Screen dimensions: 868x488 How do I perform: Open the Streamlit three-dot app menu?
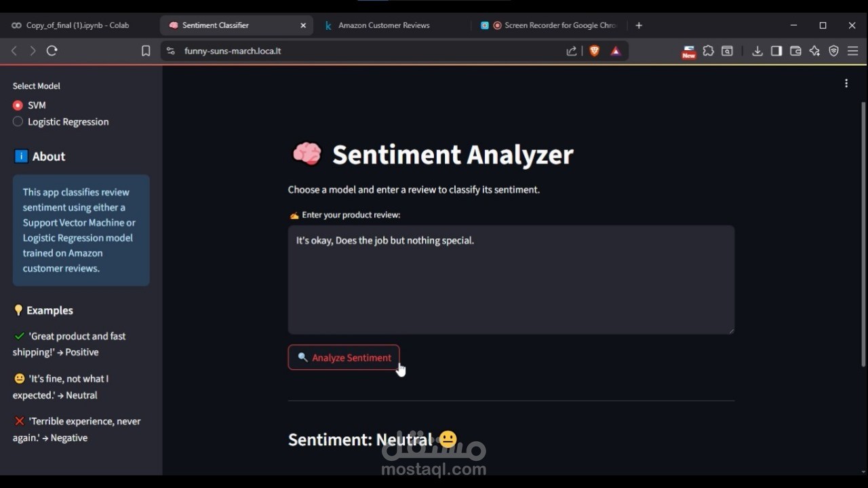point(846,83)
